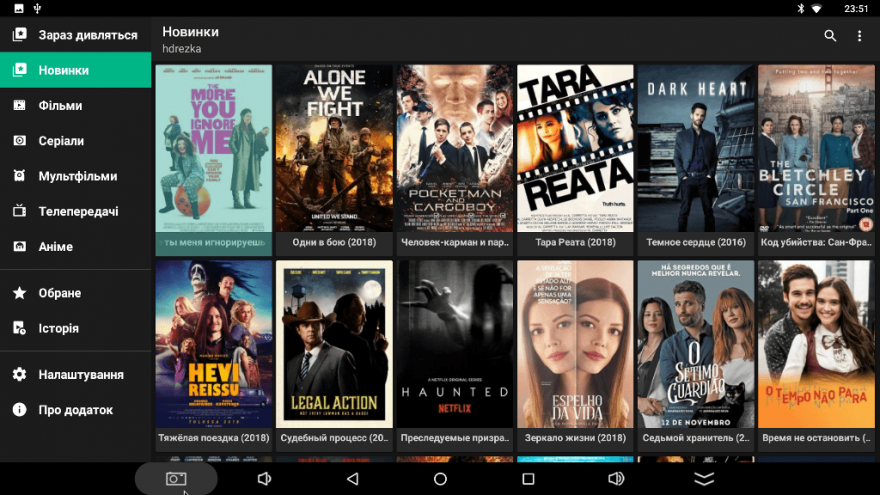Click the Bluetooth status icon
The width and height of the screenshot is (880, 495).
coord(801,8)
